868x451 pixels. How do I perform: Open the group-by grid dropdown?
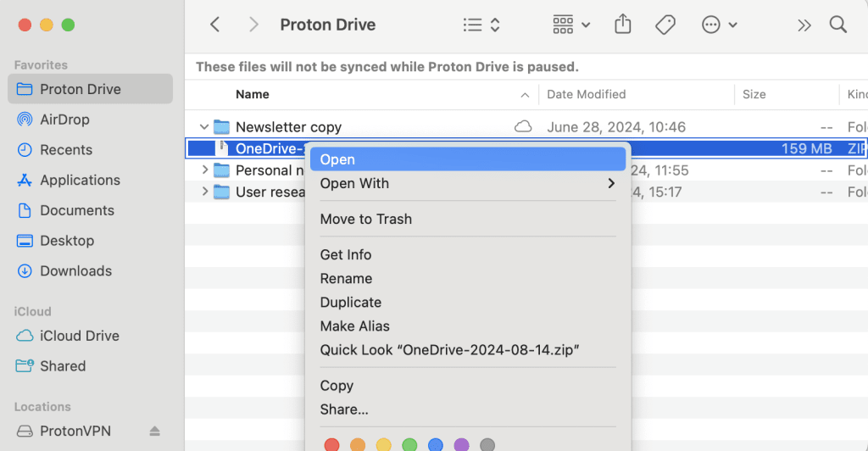[x=571, y=25]
